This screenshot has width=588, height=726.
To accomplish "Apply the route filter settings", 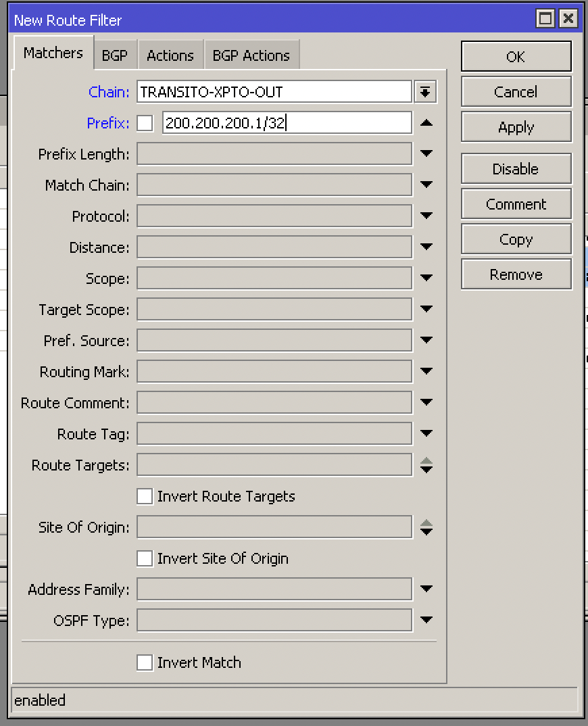I will (x=516, y=127).
